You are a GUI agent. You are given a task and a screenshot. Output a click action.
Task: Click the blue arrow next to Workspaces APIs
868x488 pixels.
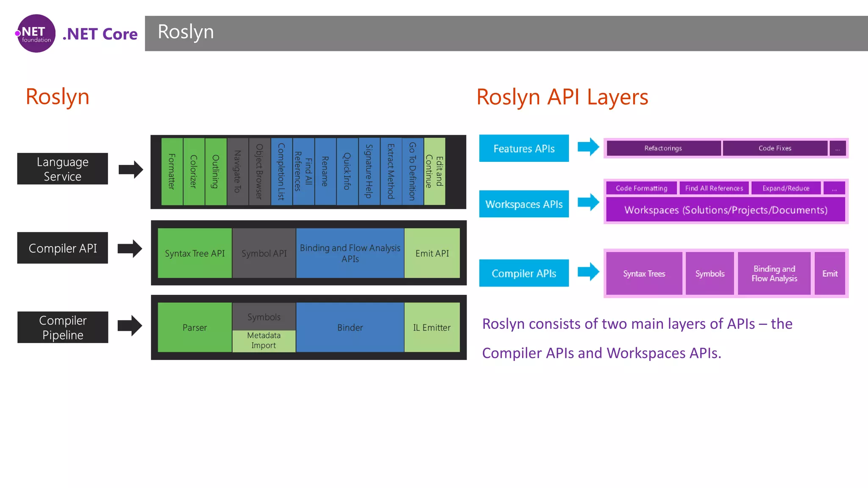point(588,202)
